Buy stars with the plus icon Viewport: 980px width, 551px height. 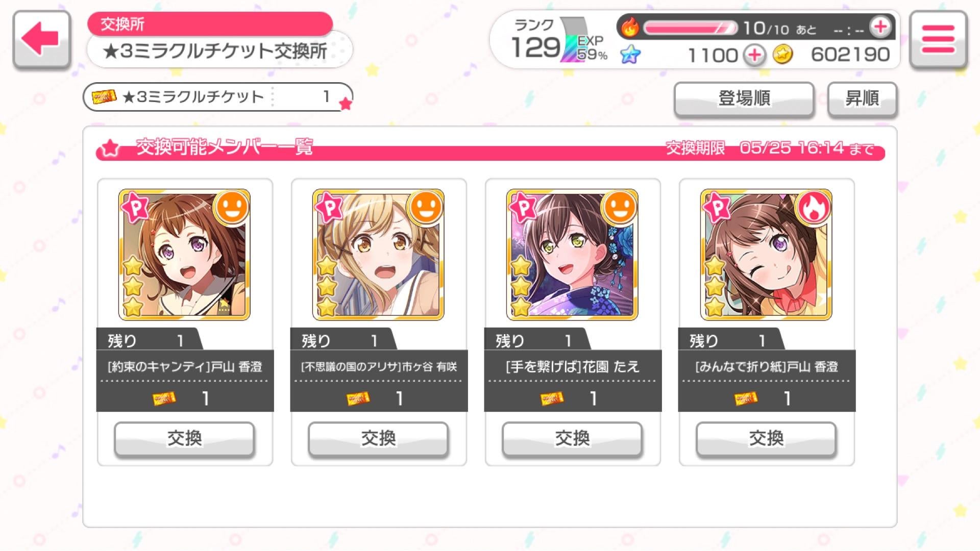click(x=754, y=55)
